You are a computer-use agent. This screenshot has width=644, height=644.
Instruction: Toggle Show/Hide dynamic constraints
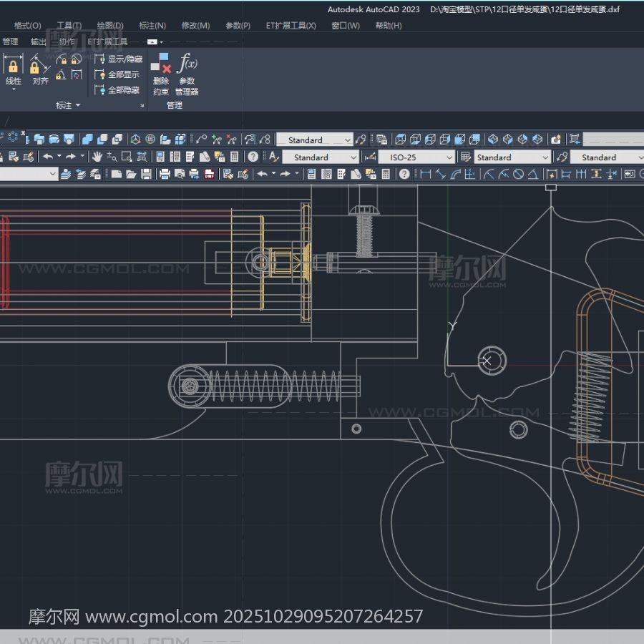(x=118, y=59)
